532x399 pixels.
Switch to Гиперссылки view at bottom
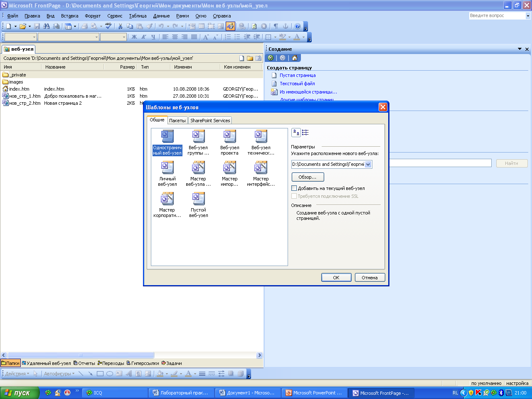coord(143,363)
